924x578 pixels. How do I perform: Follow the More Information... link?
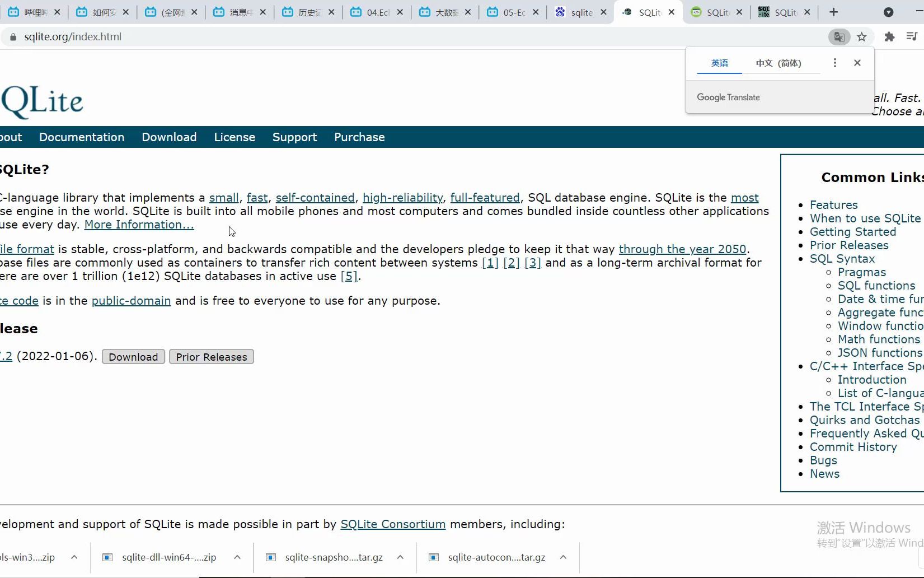pos(139,225)
